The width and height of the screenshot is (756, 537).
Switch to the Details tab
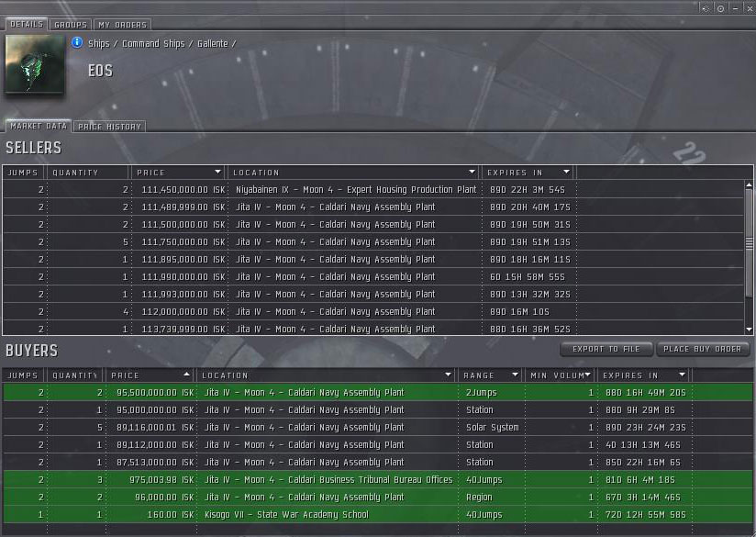(x=27, y=24)
